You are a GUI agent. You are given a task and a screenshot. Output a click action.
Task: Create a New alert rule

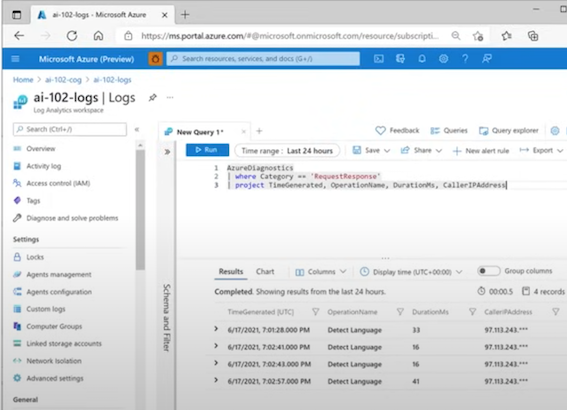[481, 151]
